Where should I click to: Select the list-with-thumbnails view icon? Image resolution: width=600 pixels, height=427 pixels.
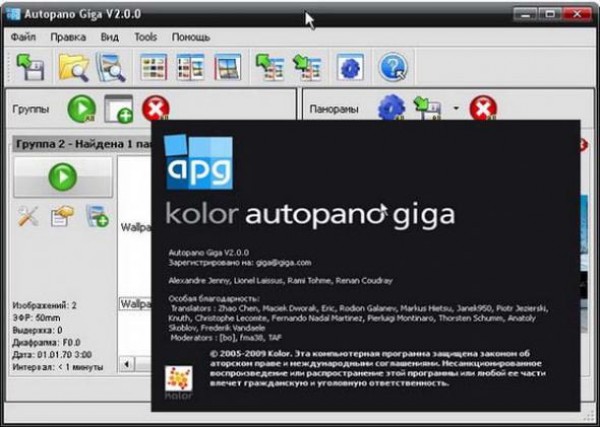tap(191, 67)
